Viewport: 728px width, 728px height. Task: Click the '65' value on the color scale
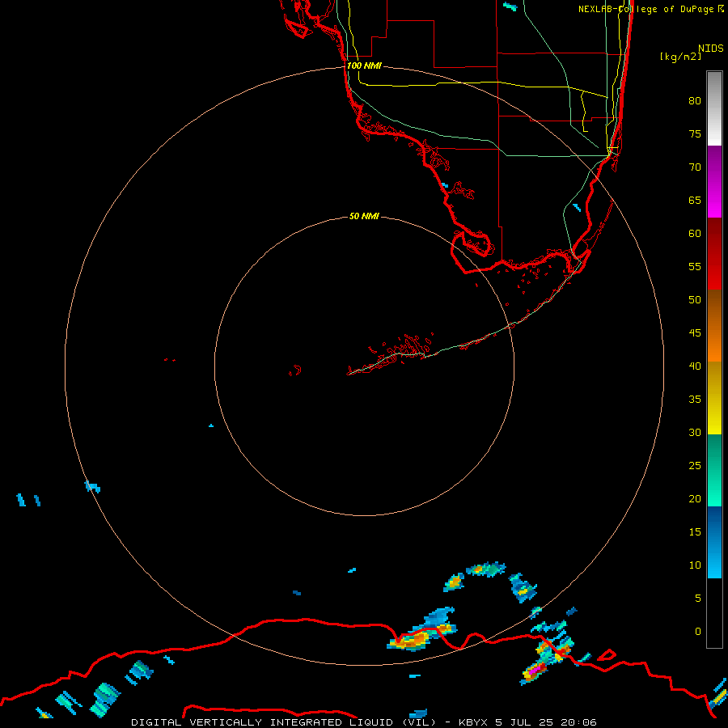click(x=695, y=200)
